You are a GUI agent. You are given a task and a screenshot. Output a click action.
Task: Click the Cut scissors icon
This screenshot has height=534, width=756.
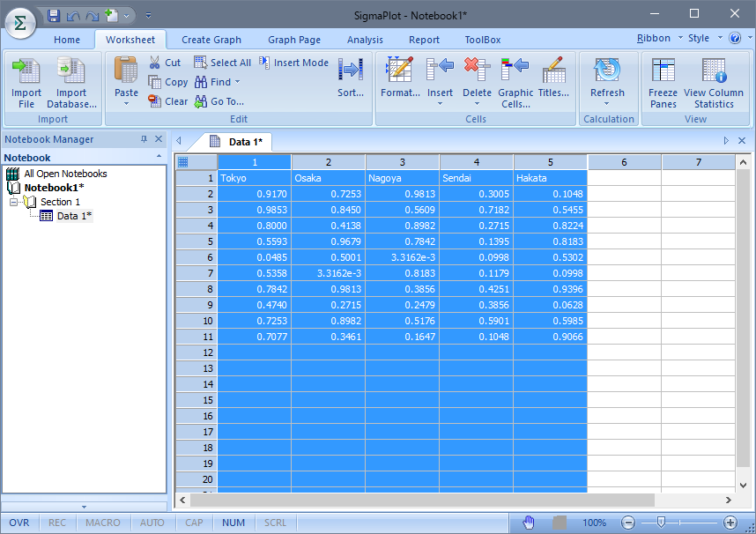coord(155,63)
